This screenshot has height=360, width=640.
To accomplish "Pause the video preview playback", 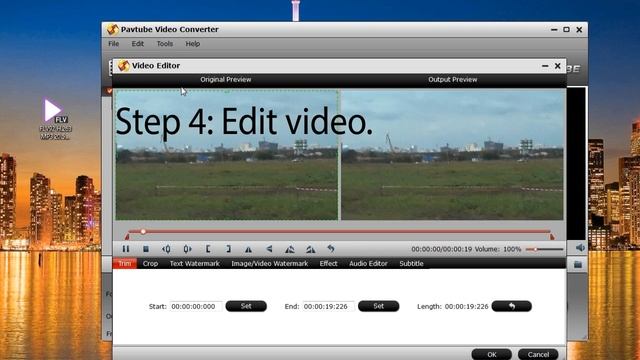I will pos(126,249).
